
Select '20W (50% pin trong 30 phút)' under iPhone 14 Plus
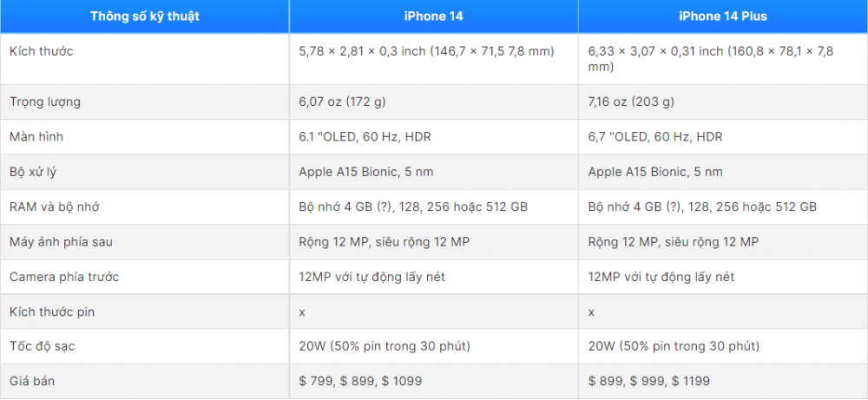tap(674, 347)
